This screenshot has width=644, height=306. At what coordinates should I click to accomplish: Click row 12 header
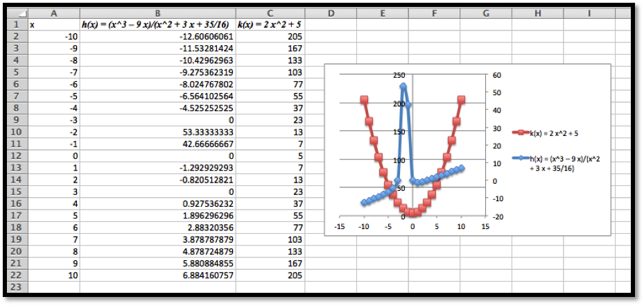point(12,156)
